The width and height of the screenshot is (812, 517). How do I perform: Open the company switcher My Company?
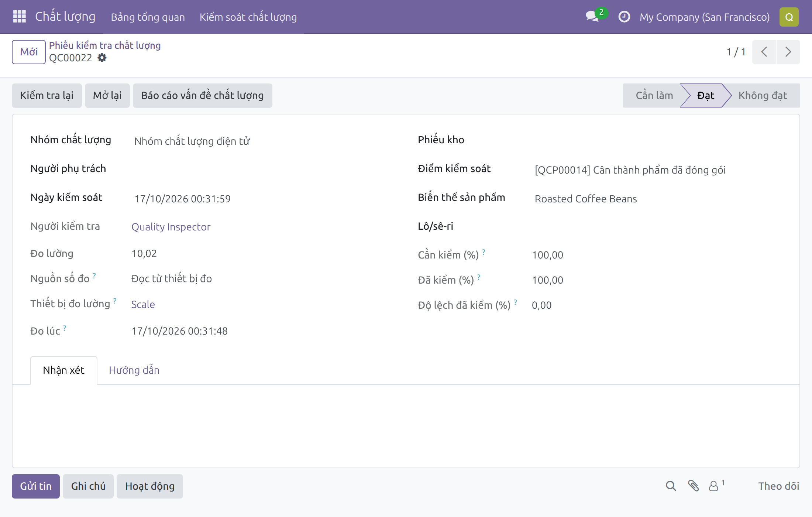pyautogui.click(x=705, y=17)
